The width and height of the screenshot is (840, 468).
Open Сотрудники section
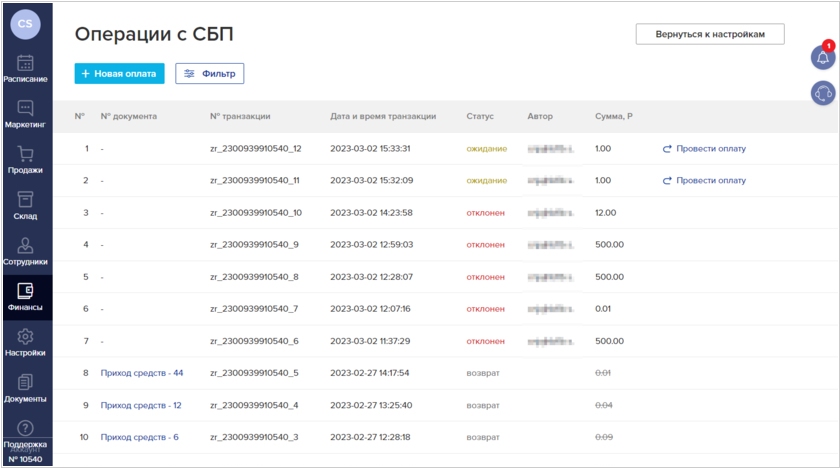point(25,251)
